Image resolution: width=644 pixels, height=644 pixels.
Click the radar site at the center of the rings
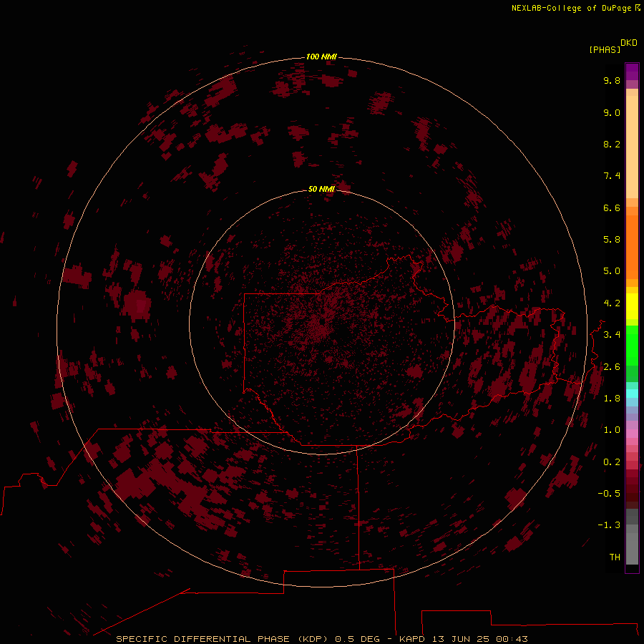[x=323, y=322]
